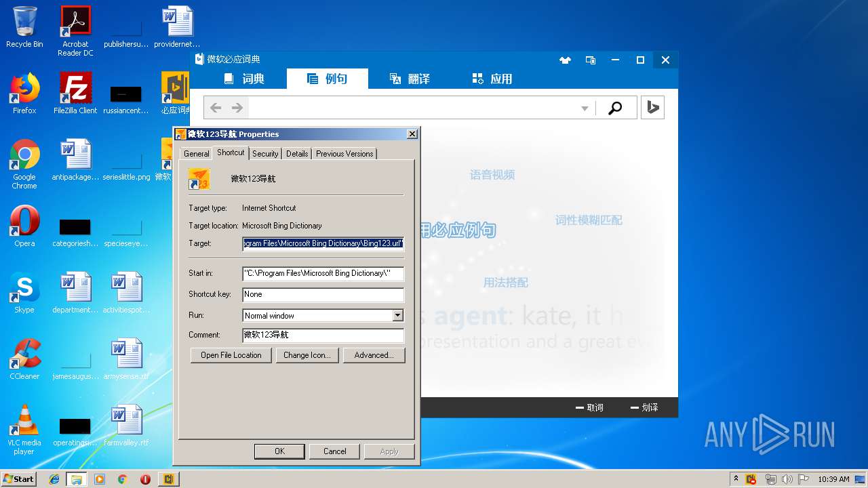Launch CCleaner desktop shortcut
868x488 pixels.
tap(24, 359)
